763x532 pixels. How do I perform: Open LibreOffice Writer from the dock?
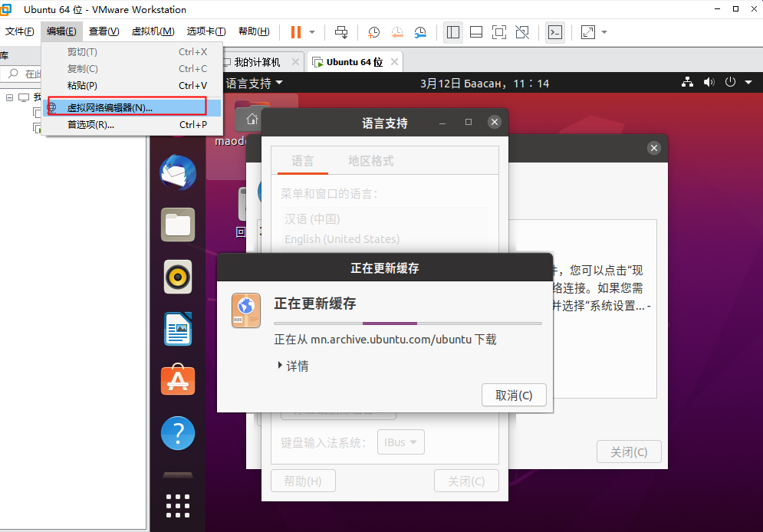point(178,329)
